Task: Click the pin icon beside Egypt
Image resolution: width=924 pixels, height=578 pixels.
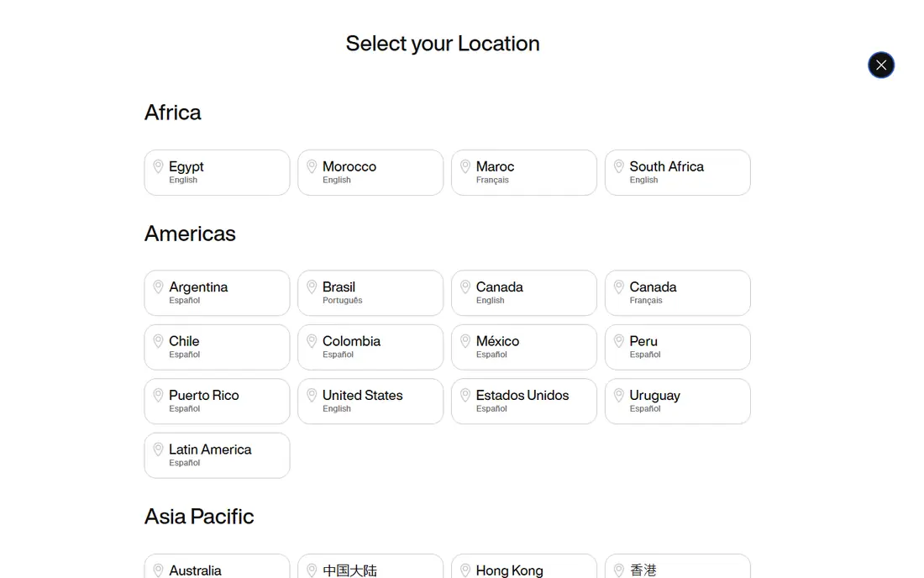Action: pyautogui.click(x=158, y=166)
